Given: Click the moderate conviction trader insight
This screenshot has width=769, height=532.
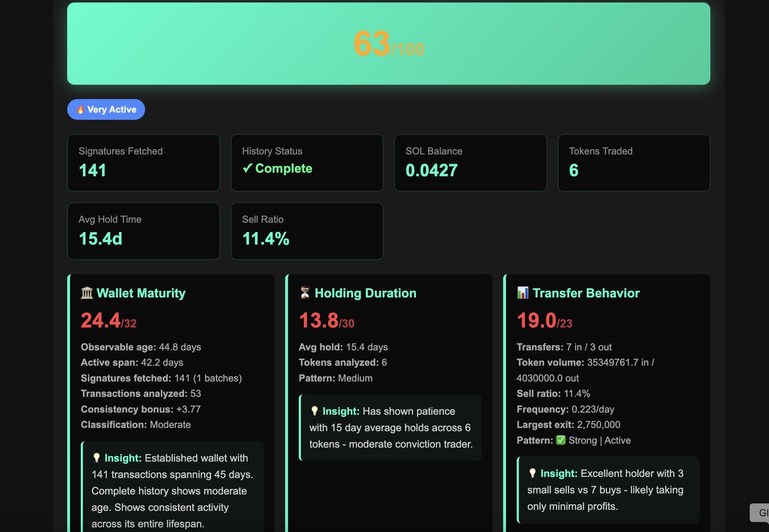Looking at the screenshot, I should (391, 428).
